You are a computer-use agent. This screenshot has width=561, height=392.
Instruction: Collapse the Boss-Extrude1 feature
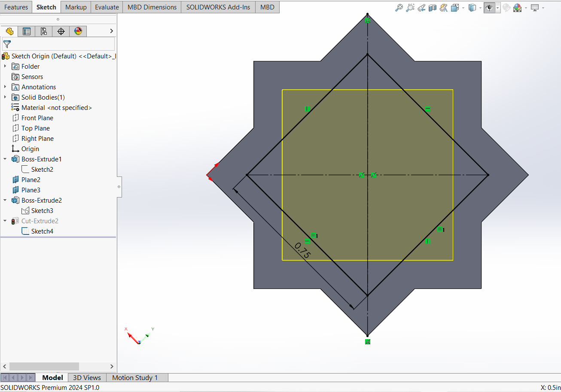5,159
